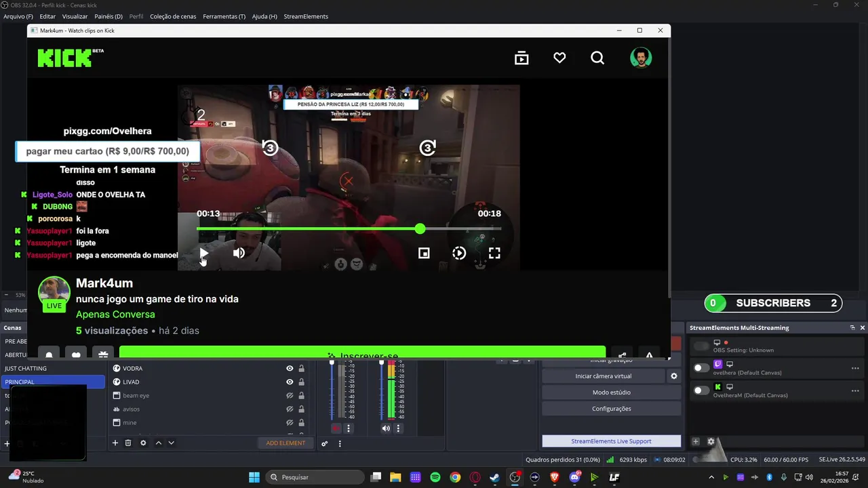Mute second audio mixer channel speaker icon
Image resolution: width=868 pixels, height=488 pixels.
pos(385,428)
